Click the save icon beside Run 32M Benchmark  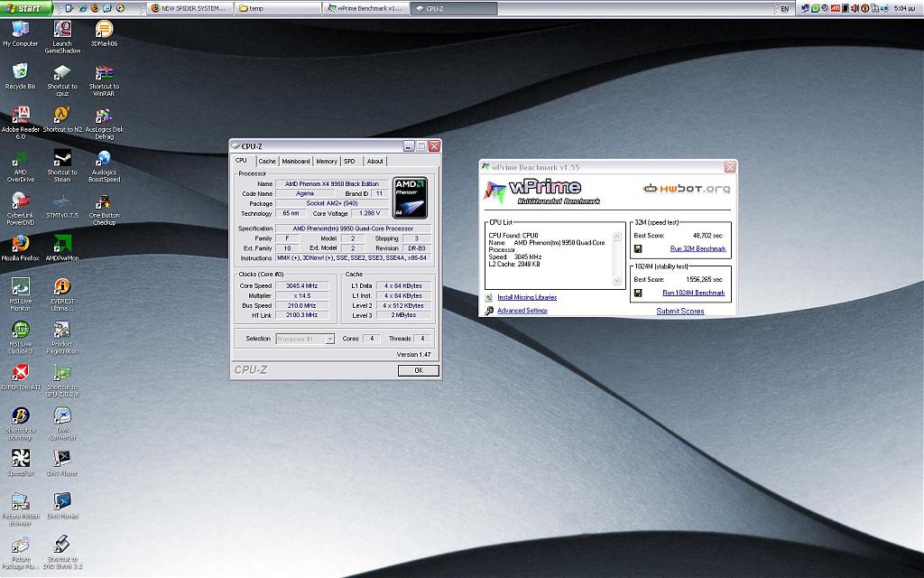coord(638,249)
